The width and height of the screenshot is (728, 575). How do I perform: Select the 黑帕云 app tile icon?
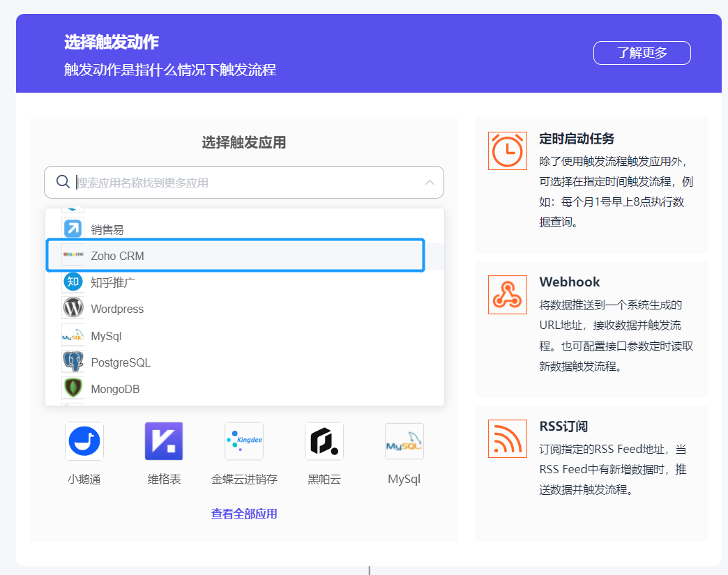pyautogui.click(x=324, y=441)
